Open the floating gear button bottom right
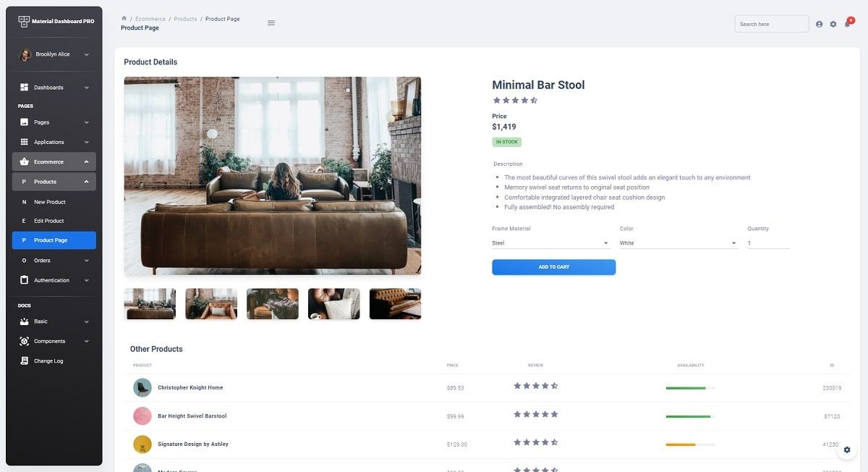The height and width of the screenshot is (472, 868). click(x=847, y=450)
